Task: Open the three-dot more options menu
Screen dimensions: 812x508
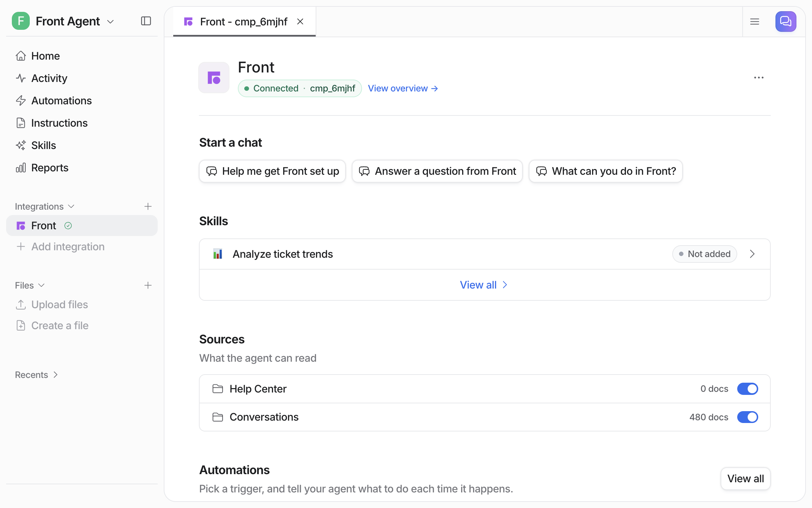Action: point(759,78)
